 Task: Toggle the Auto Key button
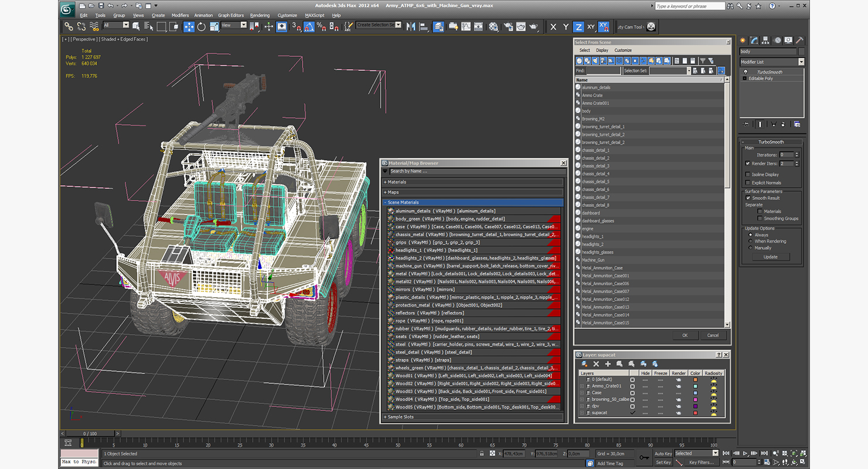(x=663, y=454)
